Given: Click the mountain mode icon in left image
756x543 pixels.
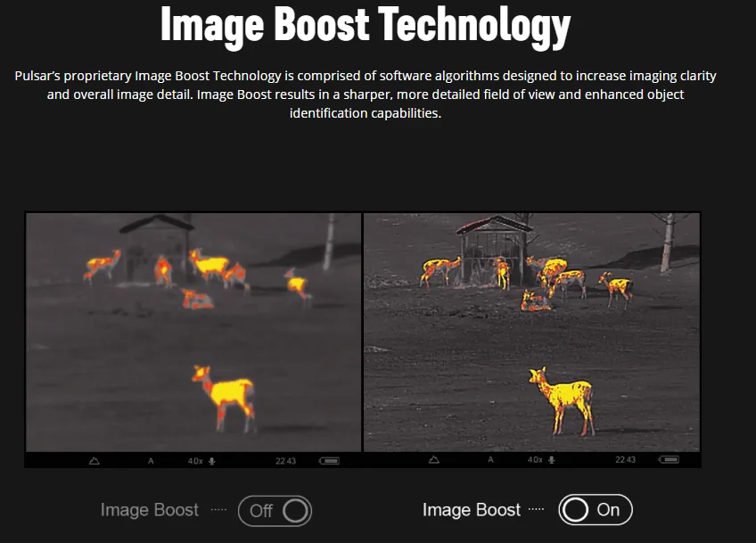Looking at the screenshot, I should tap(94, 461).
